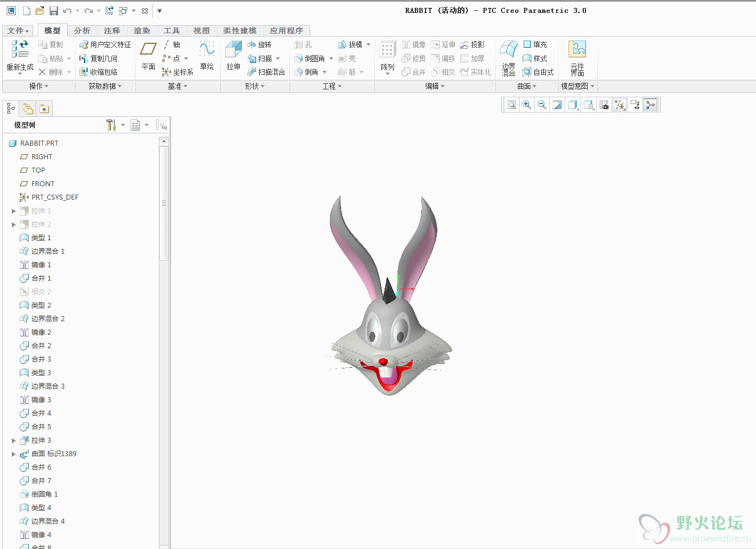The width and height of the screenshot is (756, 549).
Task: Select the 边界混合 boundary blend tool
Action: coord(508,58)
